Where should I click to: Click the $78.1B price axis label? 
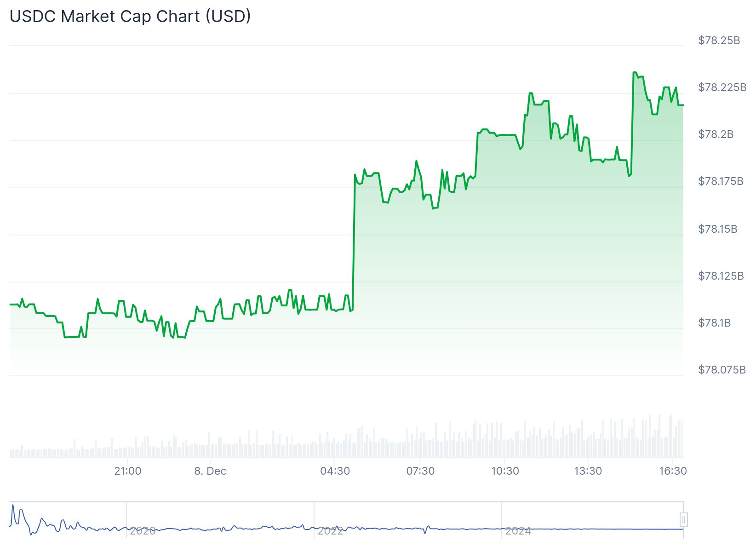click(x=715, y=323)
